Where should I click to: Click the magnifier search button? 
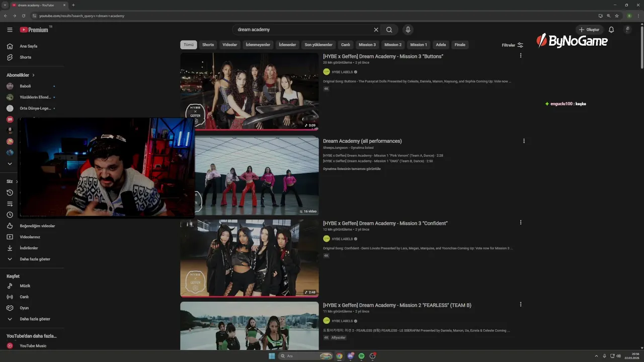tap(389, 30)
